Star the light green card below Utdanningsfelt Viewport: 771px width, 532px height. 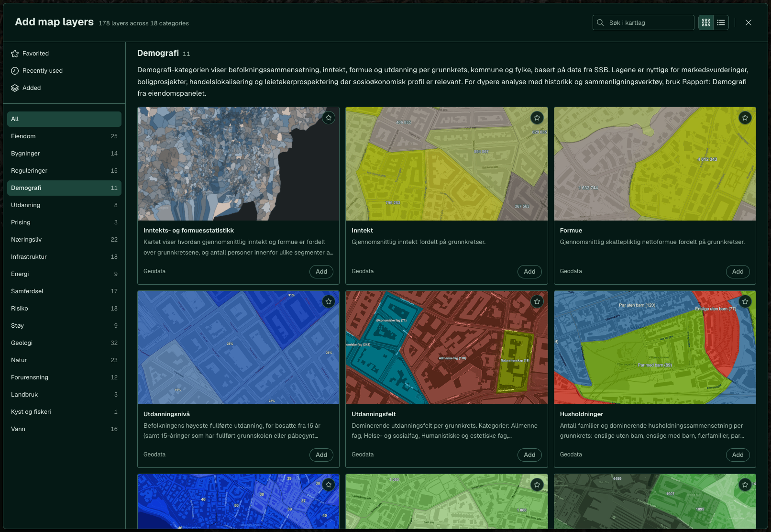click(537, 485)
